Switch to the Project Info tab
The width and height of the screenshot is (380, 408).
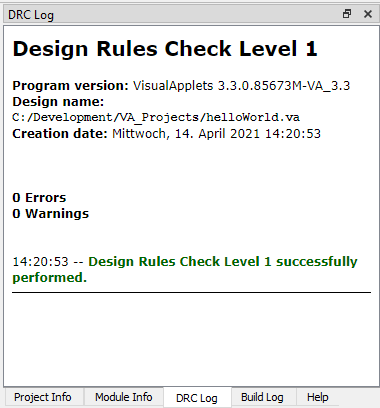point(43,397)
